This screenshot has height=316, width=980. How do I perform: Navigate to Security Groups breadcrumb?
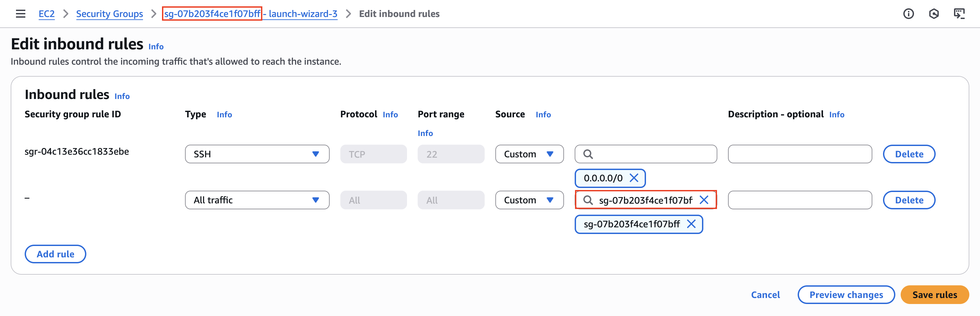[109, 14]
